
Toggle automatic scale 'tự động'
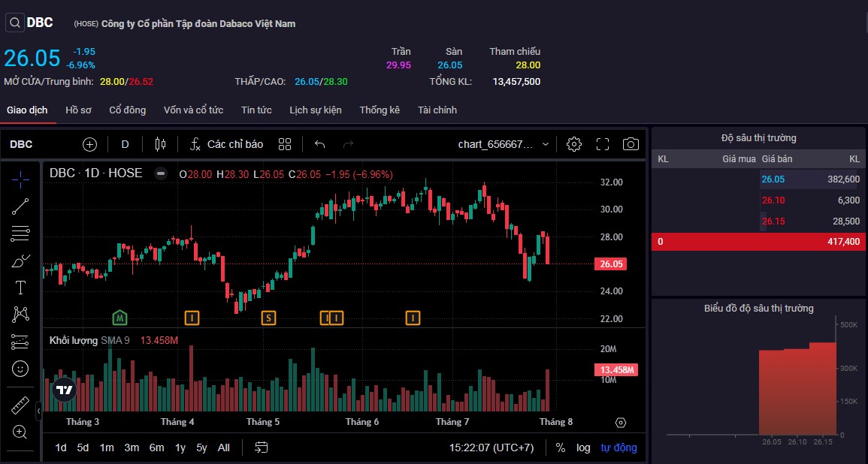coord(618,447)
